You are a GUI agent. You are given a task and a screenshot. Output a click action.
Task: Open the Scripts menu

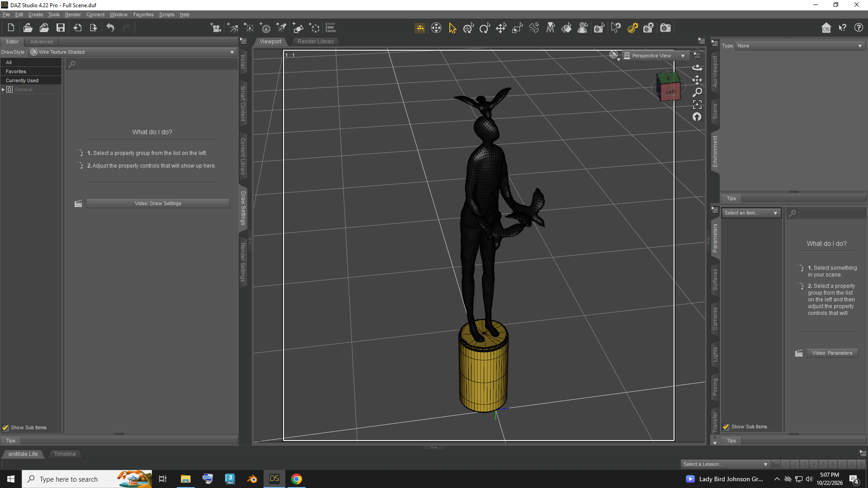point(166,14)
